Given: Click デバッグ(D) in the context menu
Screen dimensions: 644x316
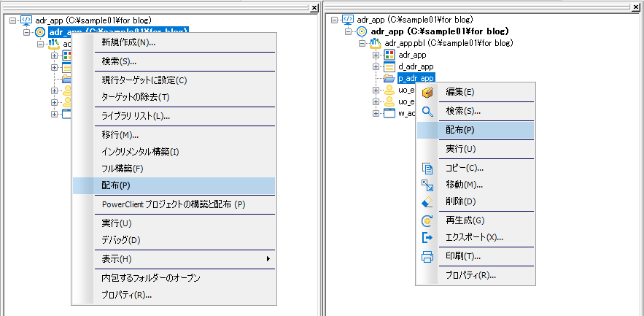Looking at the screenshot, I should pyautogui.click(x=121, y=240).
